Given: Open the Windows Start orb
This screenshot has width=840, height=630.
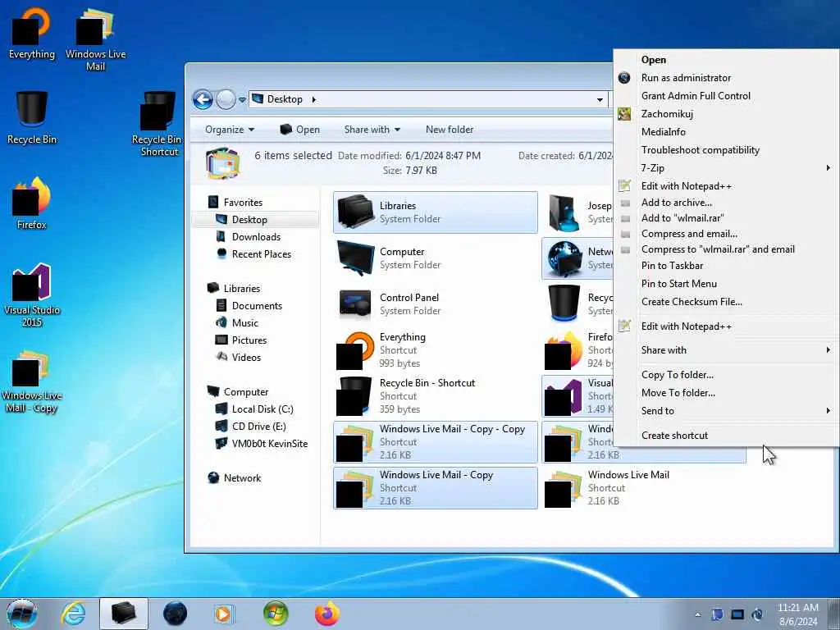Looking at the screenshot, I should [22, 614].
